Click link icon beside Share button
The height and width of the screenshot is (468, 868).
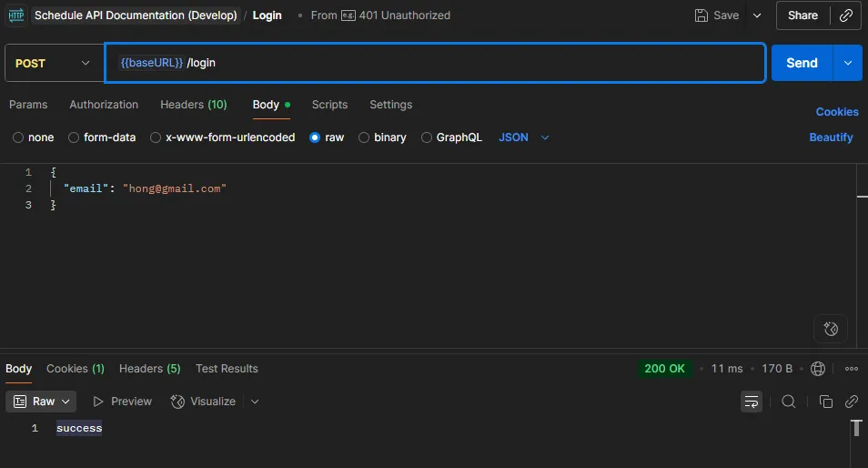(x=846, y=15)
